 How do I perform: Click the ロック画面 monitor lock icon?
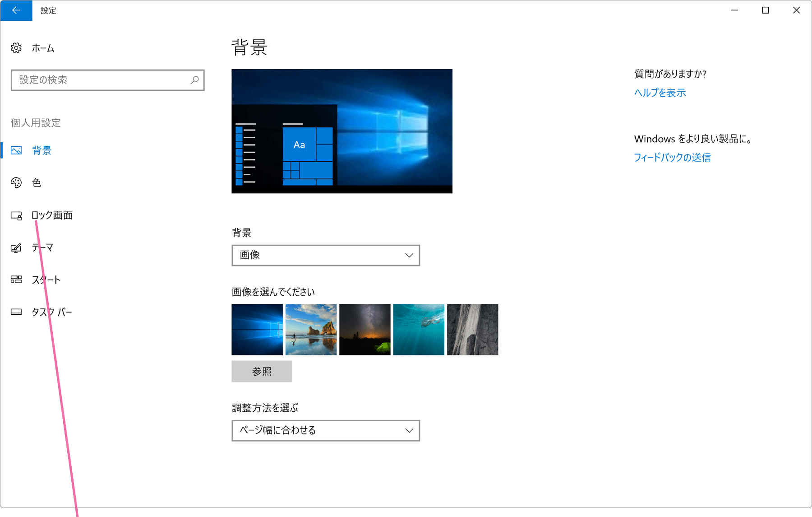coord(16,215)
